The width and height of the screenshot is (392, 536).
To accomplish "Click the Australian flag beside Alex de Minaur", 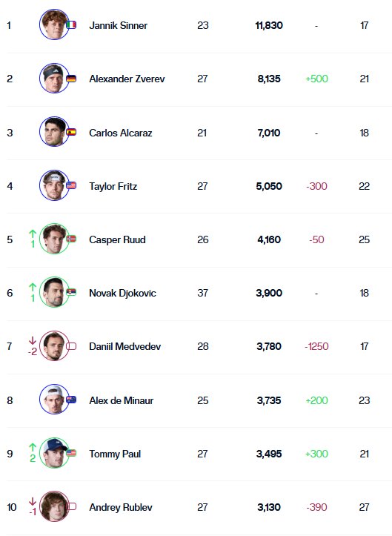I will [x=71, y=400].
